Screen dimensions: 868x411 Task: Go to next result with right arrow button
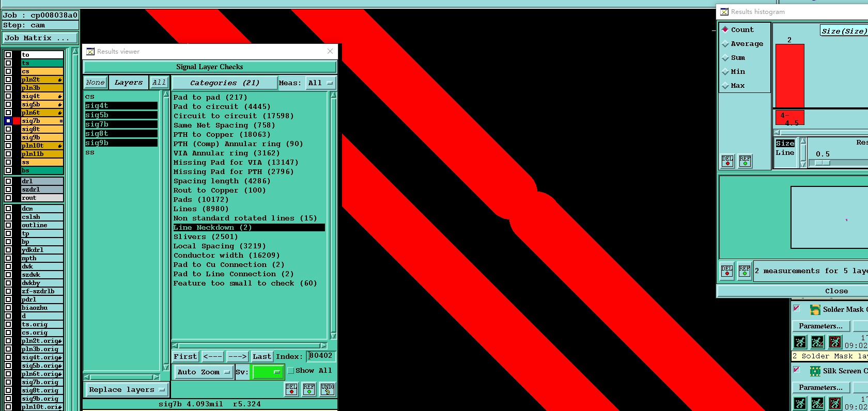tap(237, 356)
